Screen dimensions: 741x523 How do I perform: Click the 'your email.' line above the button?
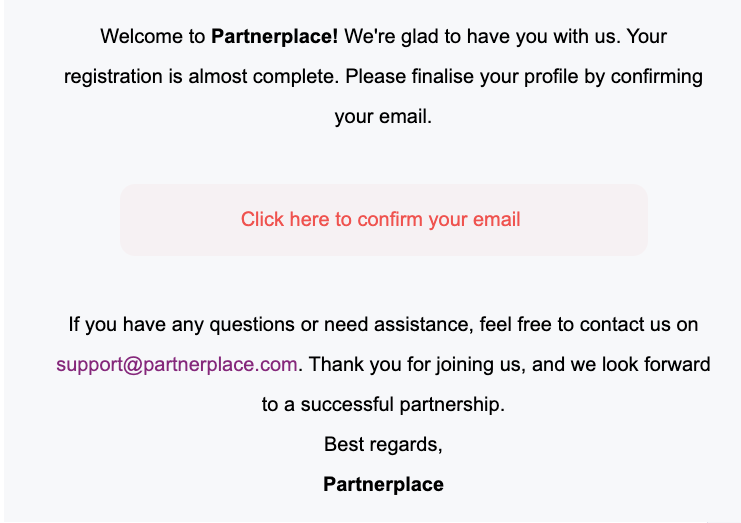pos(383,117)
